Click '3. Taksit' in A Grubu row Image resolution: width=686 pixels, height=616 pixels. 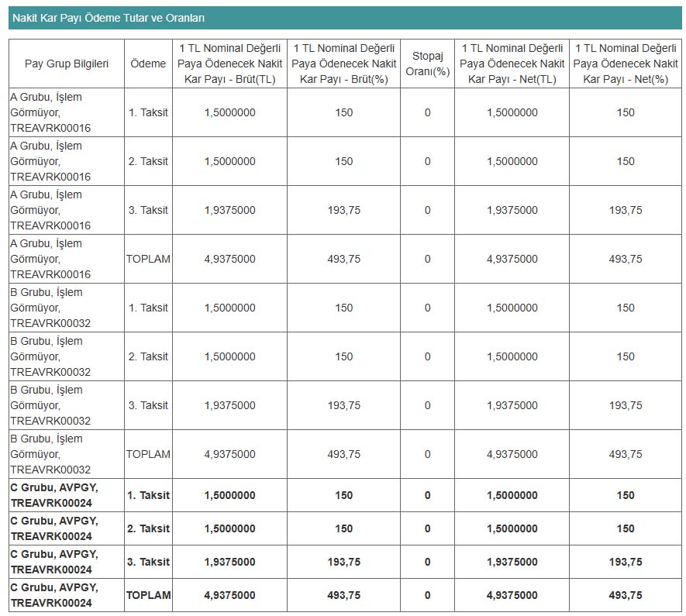pyautogui.click(x=148, y=210)
